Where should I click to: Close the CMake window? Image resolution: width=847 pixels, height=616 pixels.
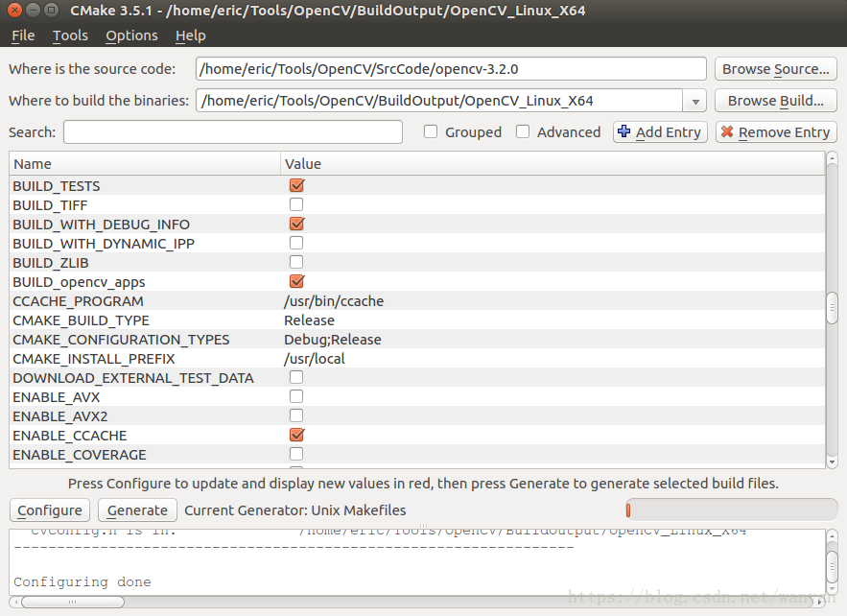tap(15, 10)
